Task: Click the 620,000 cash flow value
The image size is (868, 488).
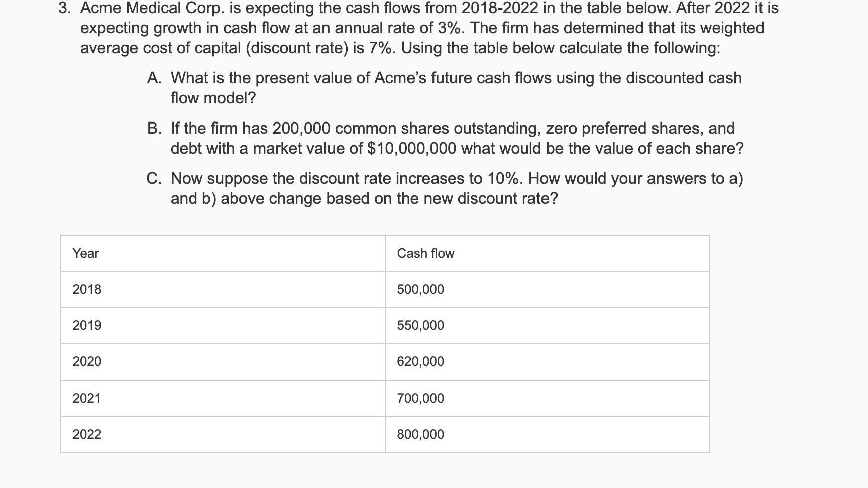Action: 420,362
